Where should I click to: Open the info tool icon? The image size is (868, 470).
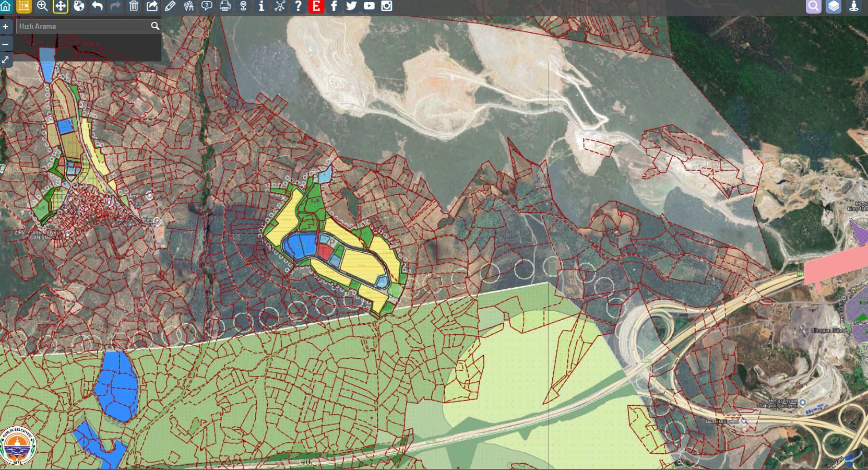tap(261, 6)
